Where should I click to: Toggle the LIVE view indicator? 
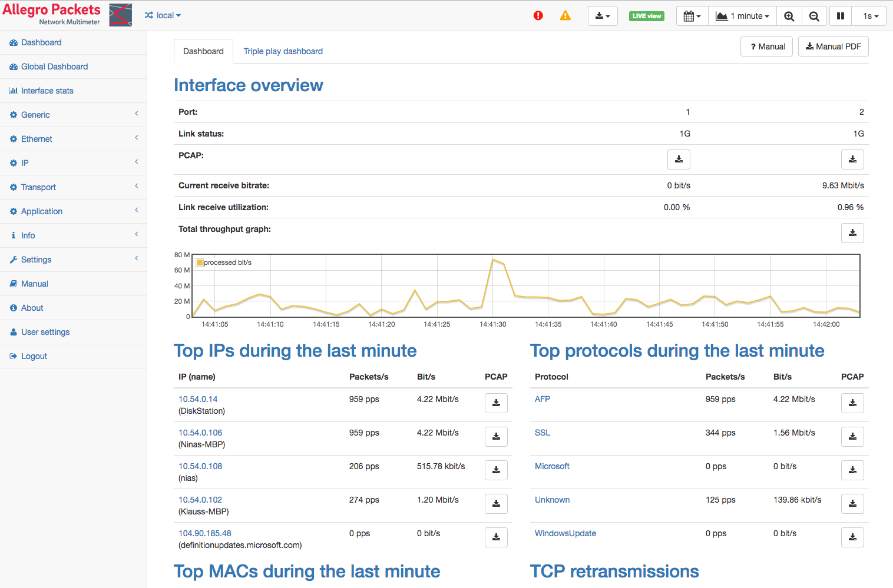646,16
